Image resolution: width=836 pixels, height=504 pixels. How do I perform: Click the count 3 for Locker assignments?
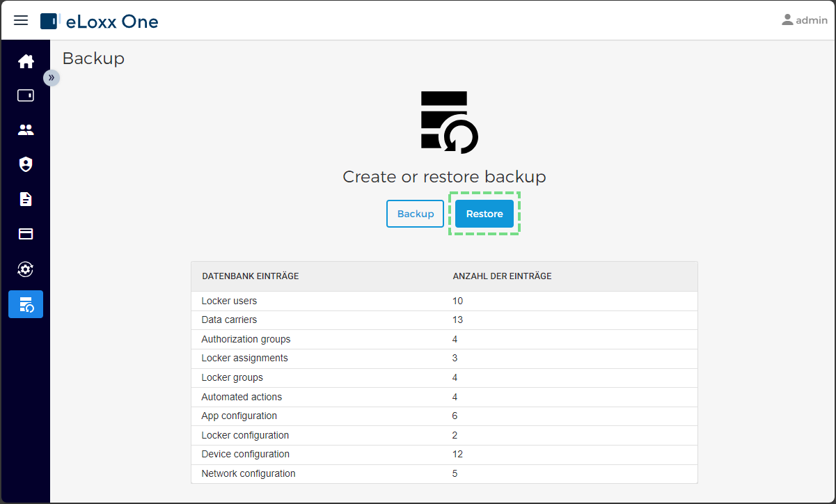tap(455, 358)
